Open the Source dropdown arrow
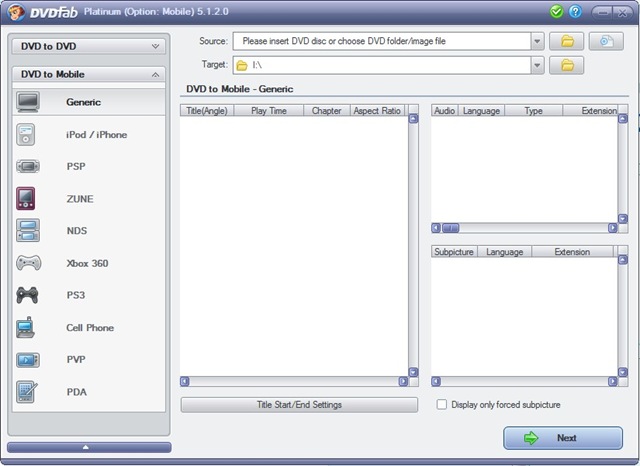 [537, 41]
